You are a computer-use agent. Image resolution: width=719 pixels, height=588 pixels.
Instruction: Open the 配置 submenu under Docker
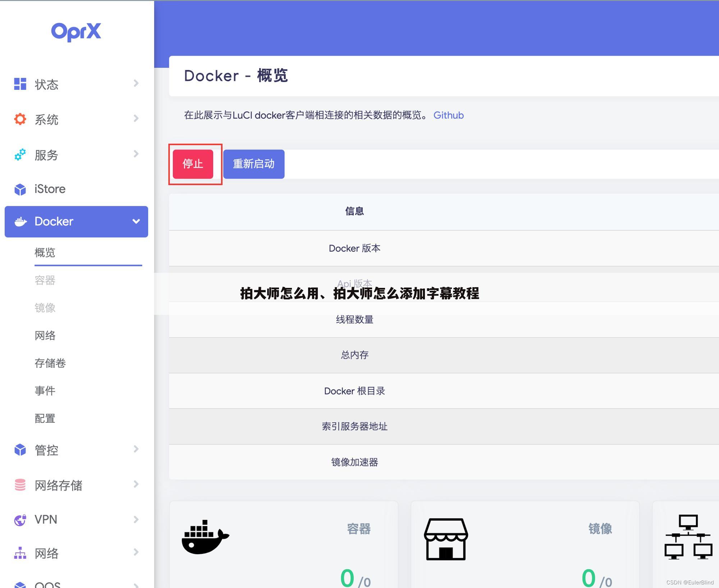[x=45, y=418]
